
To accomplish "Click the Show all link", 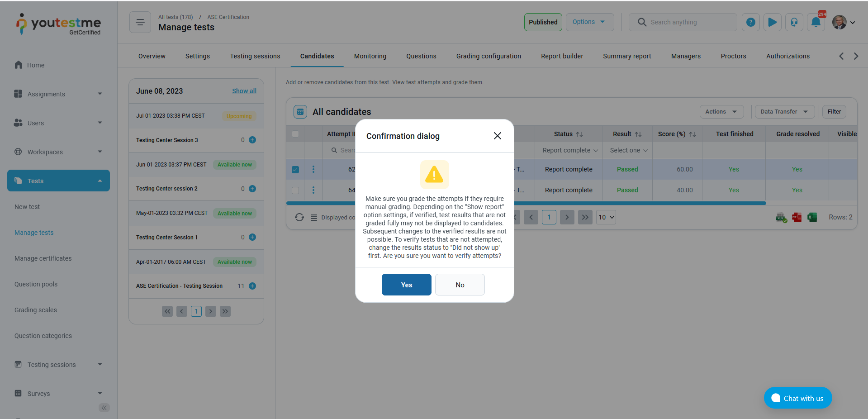I will pos(244,91).
